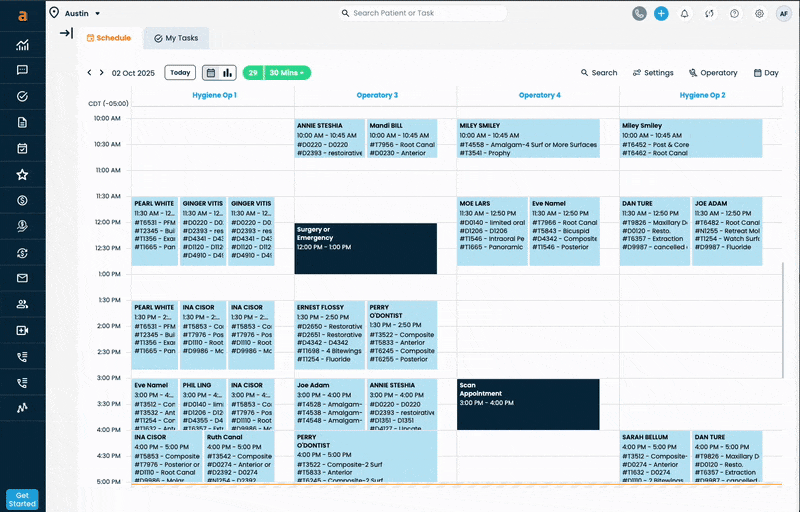Open the help question mark icon
Screen dimensions: 800x512
[x=735, y=14]
